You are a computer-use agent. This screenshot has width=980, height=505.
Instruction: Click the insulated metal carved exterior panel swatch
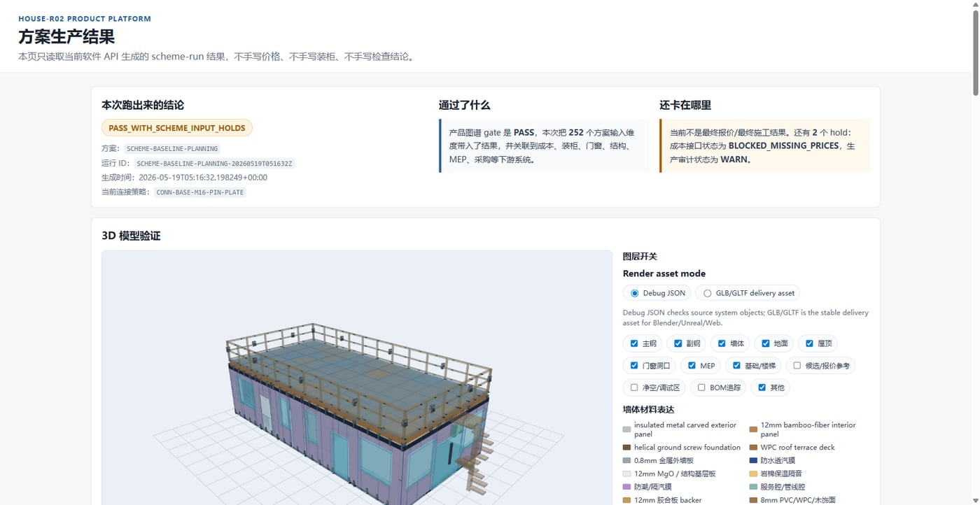click(x=626, y=429)
